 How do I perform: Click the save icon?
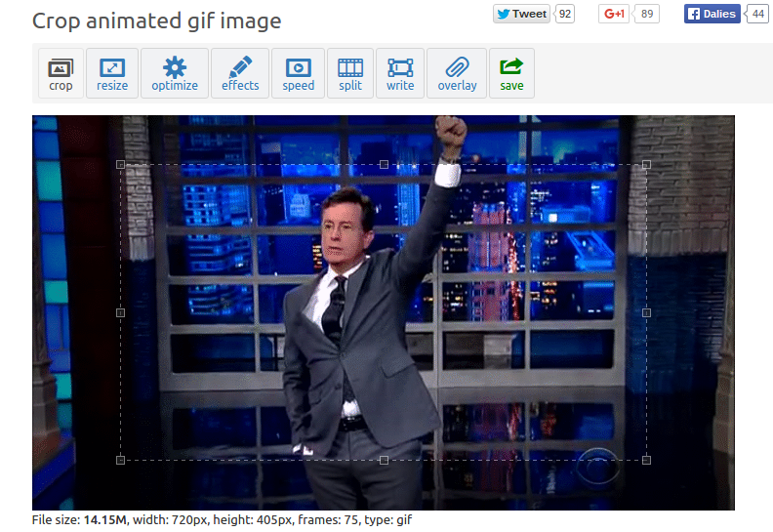click(x=511, y=73)
